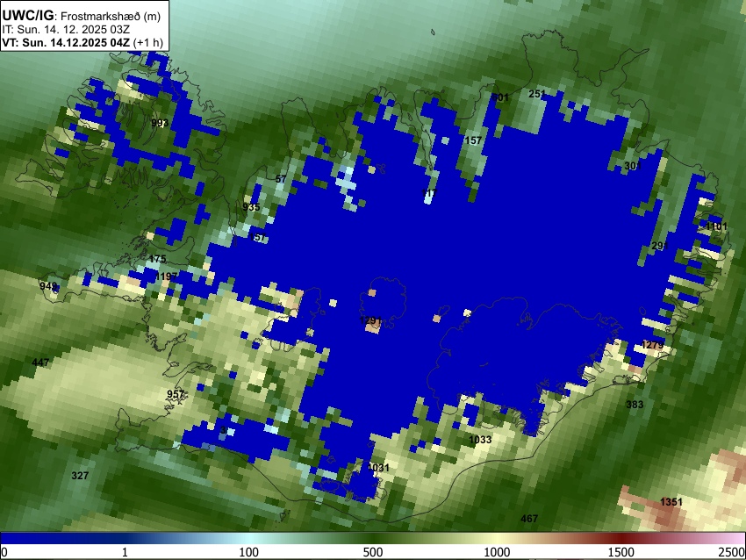Click the 1197 map value label
The height and width of the screenshot is (560, 746).
click(166, 276)
